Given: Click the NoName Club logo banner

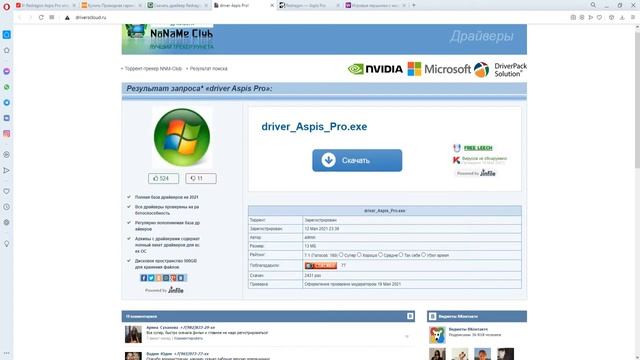Looking at the screenshot, I should pos(169,38).
